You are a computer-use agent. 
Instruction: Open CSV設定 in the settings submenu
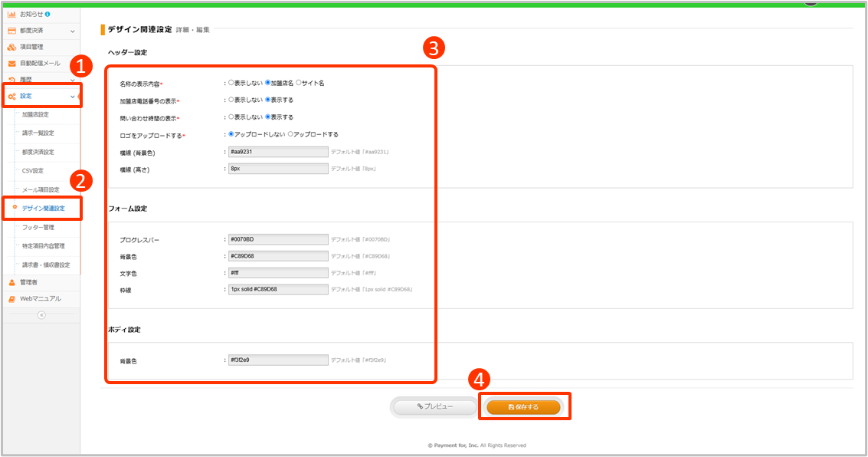[x=33, y=170]
